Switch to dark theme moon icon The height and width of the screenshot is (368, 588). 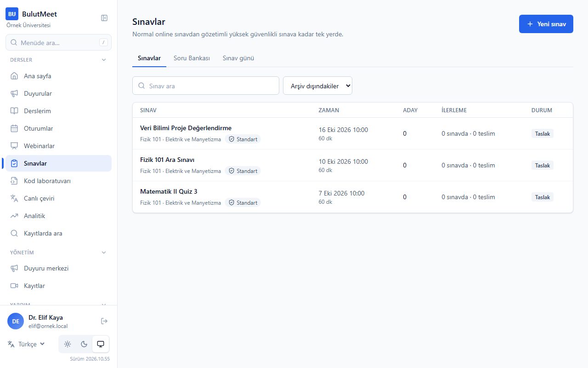pos(84,344)
